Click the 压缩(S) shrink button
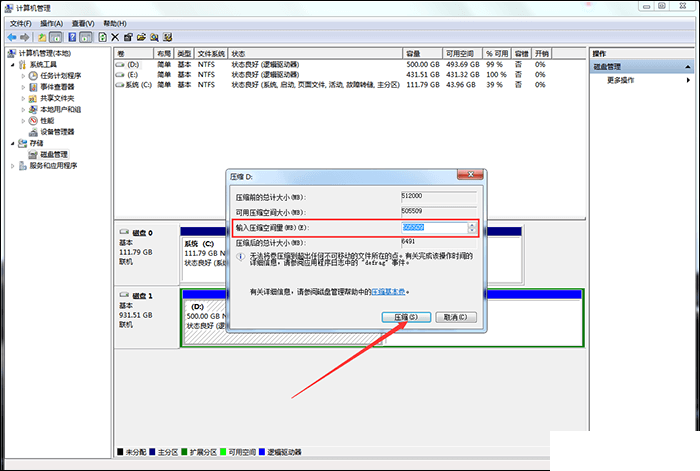This screenshot has width=700, height=471. pyautogui.click(x=406, y=317)
